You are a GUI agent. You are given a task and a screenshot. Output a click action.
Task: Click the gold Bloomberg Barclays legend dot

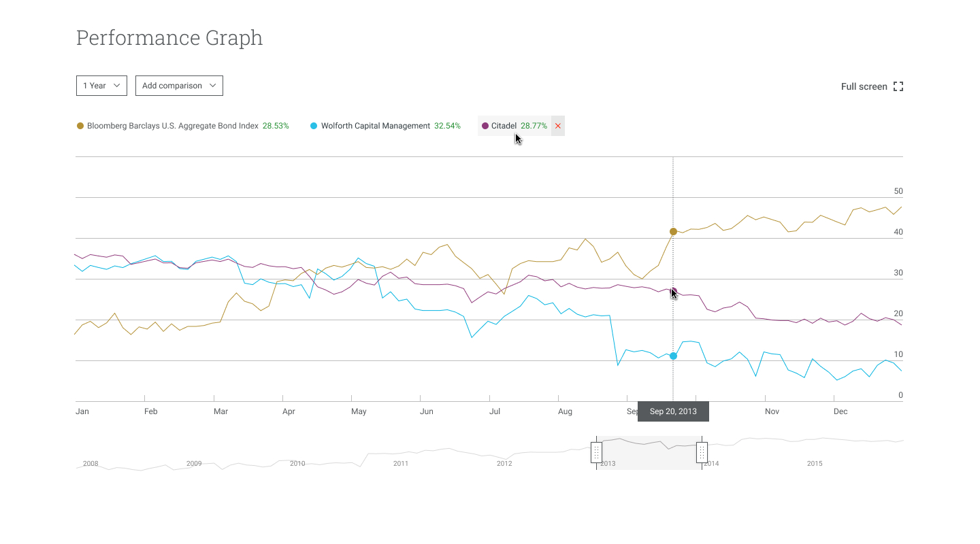[80, 126]
